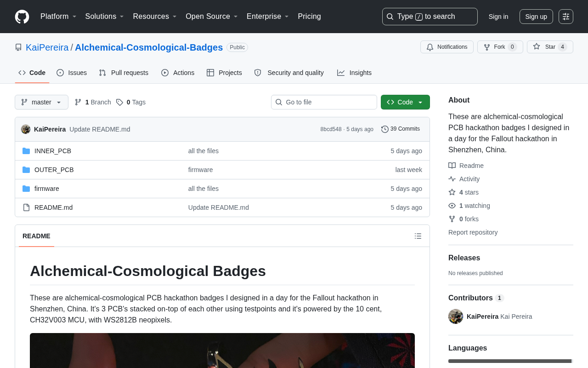Switch to the Security and quality tab

pos(289,73)
